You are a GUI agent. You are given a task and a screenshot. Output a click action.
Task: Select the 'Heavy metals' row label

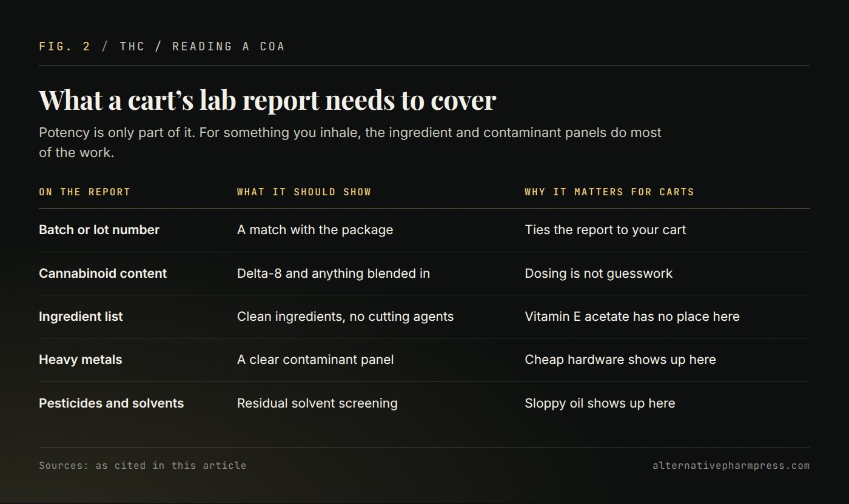click(x=81, y=360)
